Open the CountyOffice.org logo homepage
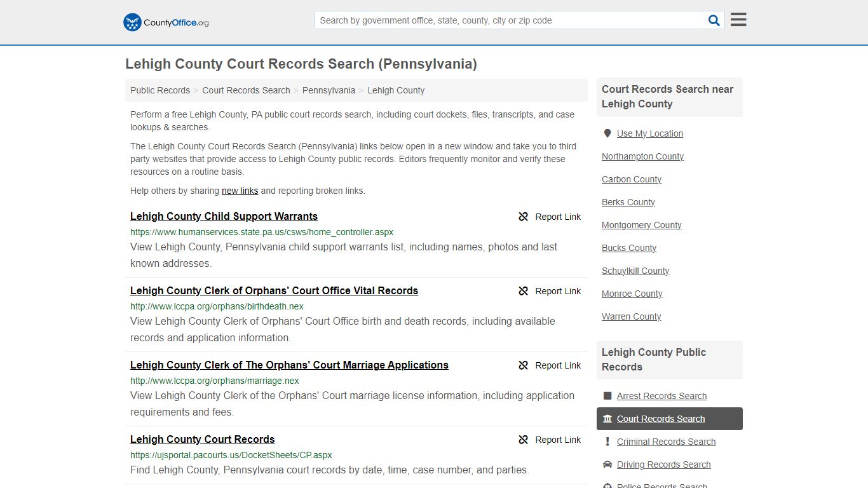 (x=166, y=22)
